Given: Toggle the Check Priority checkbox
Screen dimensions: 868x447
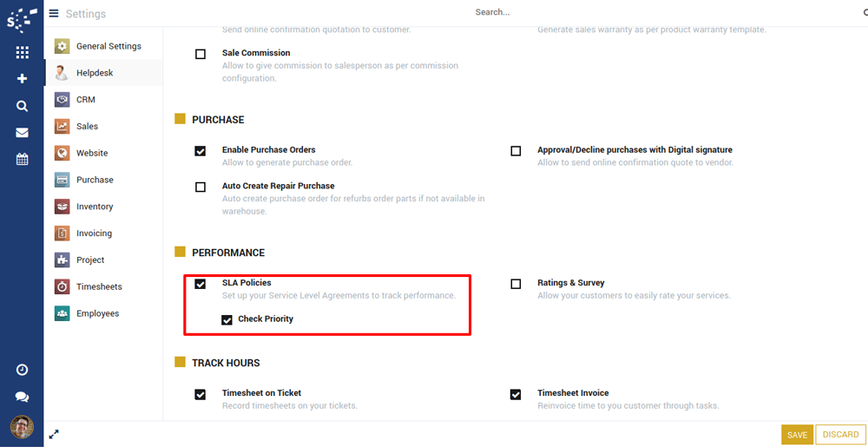Looking at the screenshot, I should coord(227,319).
